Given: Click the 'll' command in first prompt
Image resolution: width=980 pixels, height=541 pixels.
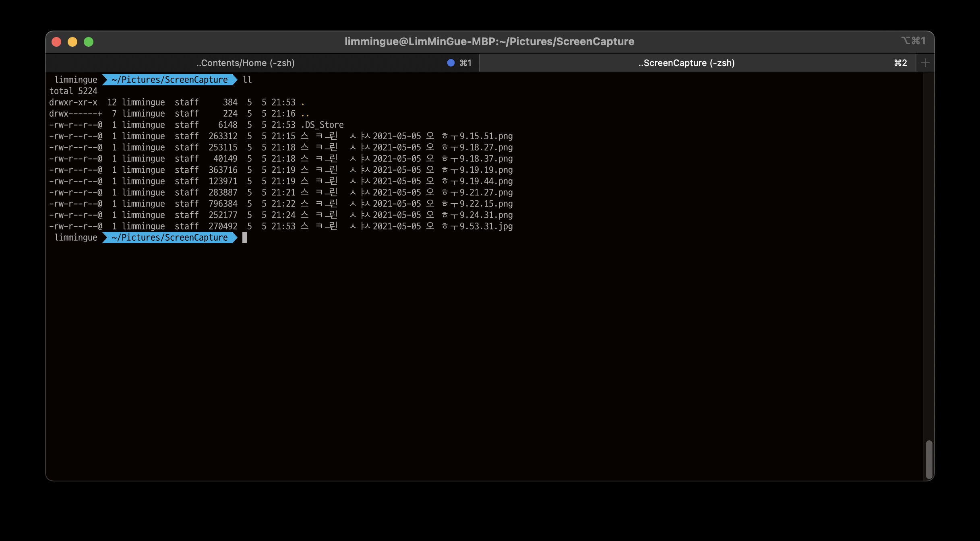Looking at the screenshot, I should tap(247, 80).
